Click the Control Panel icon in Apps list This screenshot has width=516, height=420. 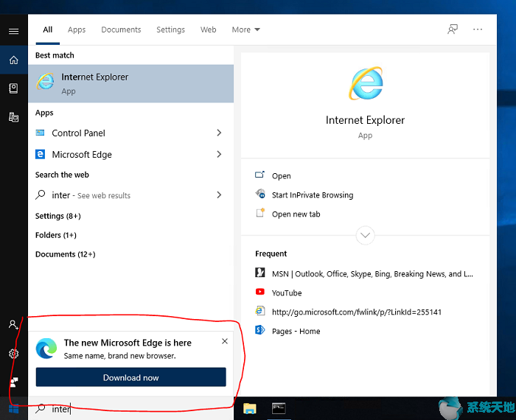(x=40, y=133)
